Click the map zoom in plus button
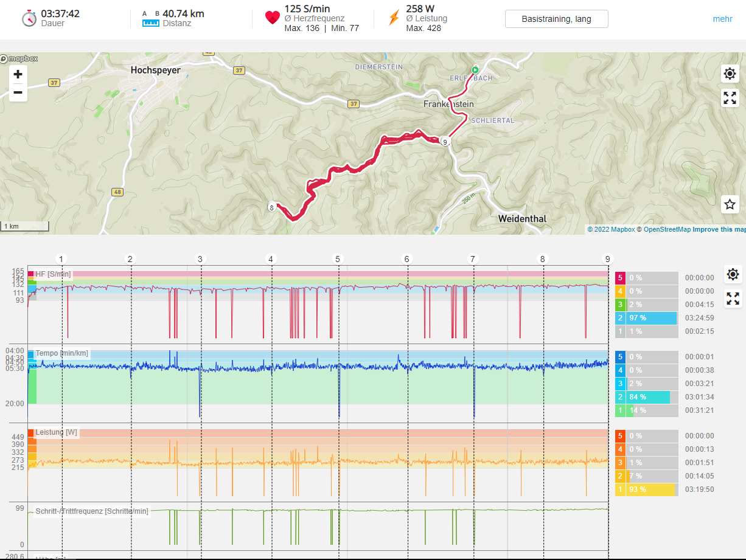 tap(18, 74)
